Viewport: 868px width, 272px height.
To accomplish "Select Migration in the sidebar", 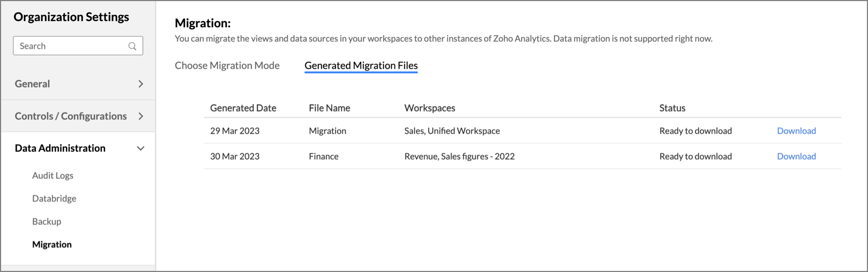I will tap(52, 244).
